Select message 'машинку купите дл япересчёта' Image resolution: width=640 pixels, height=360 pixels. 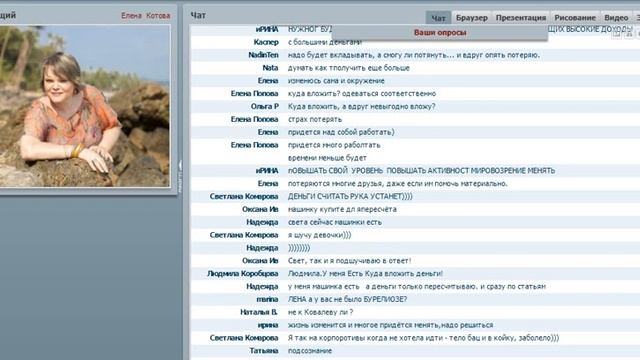pos(342,209)
